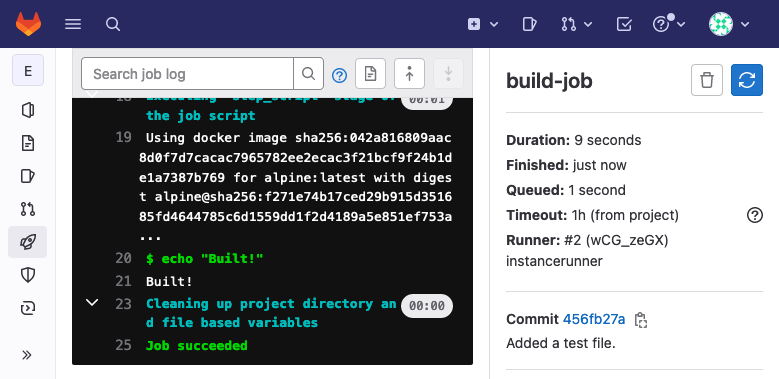Open the hamburger main menu

tap(73, 24)
